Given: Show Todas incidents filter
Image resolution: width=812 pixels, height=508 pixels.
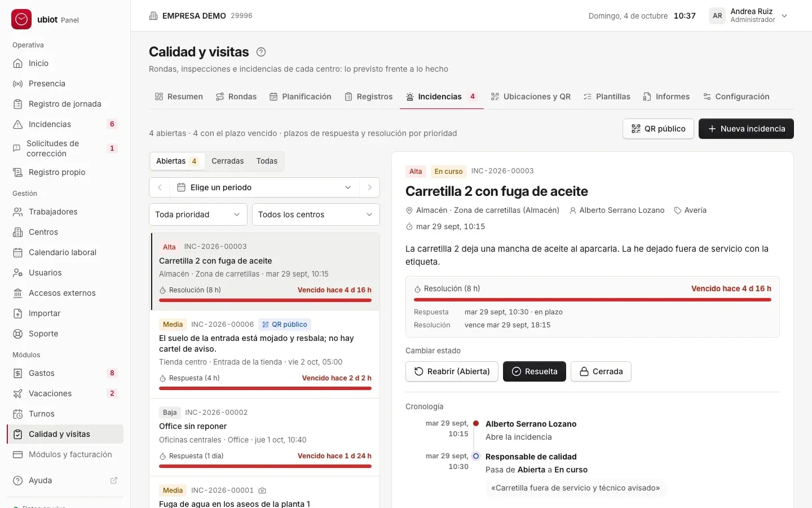Looking at the screenshot, I should point(267,161).
